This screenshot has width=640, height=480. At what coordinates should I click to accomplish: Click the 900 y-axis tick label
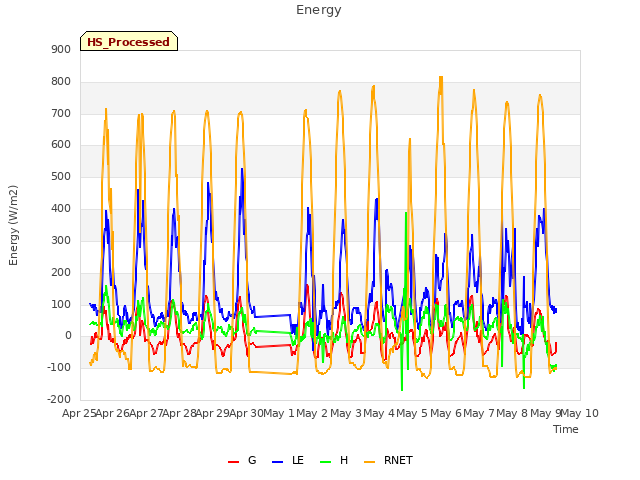61,49
